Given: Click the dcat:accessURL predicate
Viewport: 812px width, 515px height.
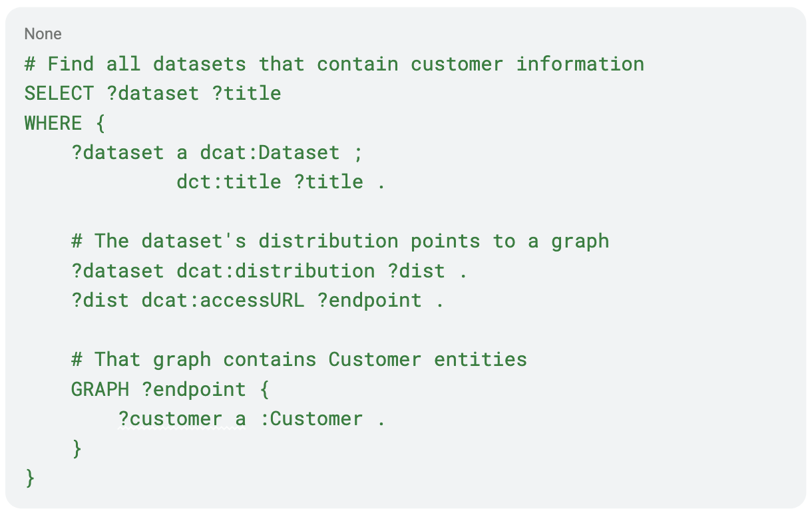Looking at the screenshot, I should tap(223, 300).
